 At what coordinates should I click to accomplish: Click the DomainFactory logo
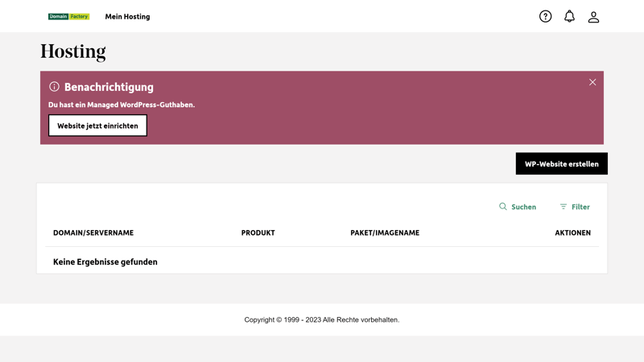(68, 16)
